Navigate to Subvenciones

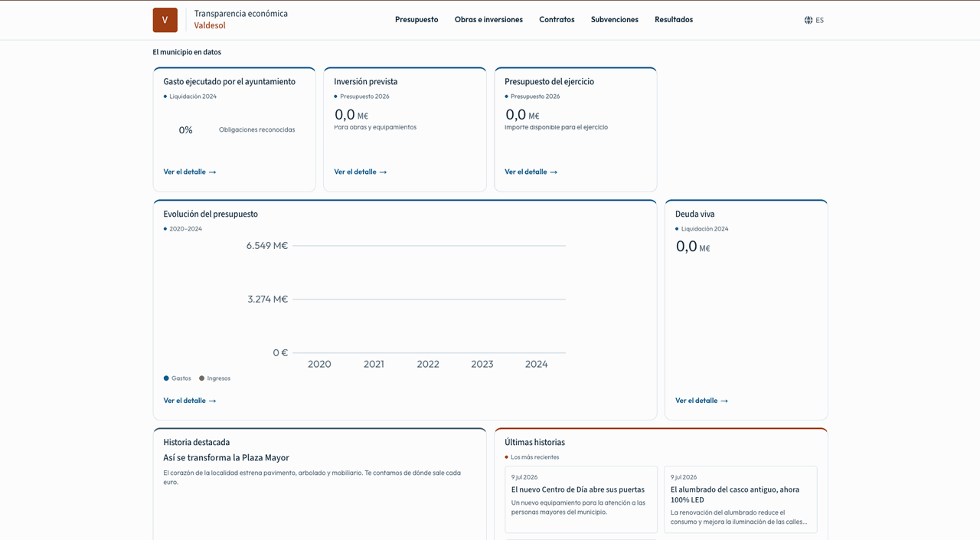pyautogui.click(x=615, y=20)
